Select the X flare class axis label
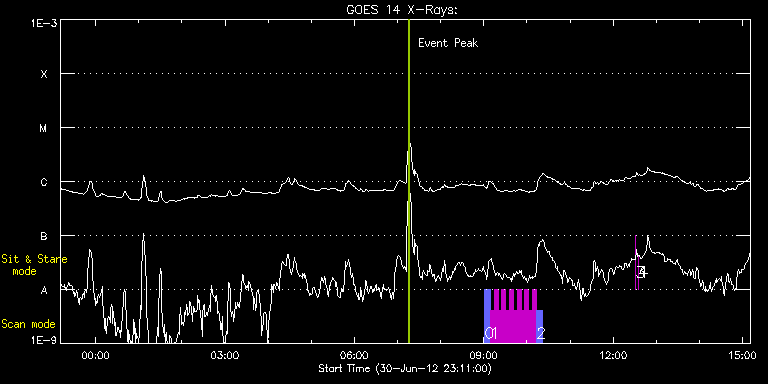The width and height of the screenshot is (768, 384). [x=44, y=74]
